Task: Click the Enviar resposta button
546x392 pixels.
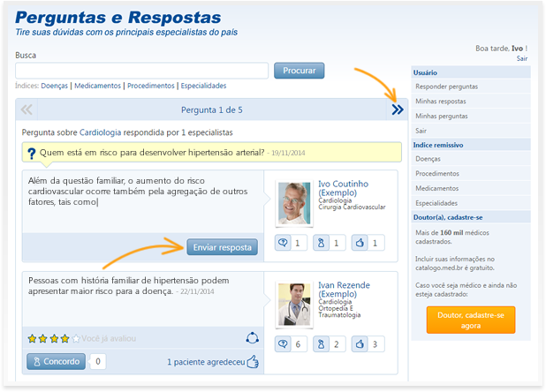Action: pos(222,246)
